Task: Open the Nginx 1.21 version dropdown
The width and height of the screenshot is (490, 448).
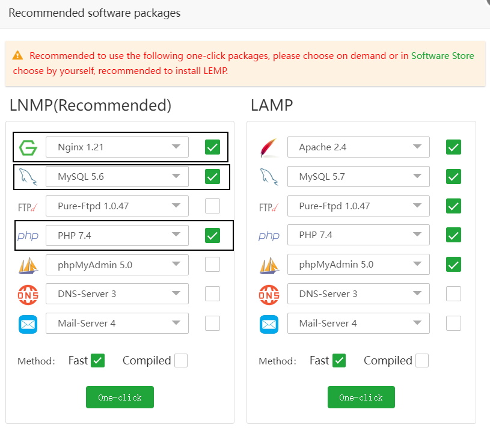Action: tap(117, 147)
